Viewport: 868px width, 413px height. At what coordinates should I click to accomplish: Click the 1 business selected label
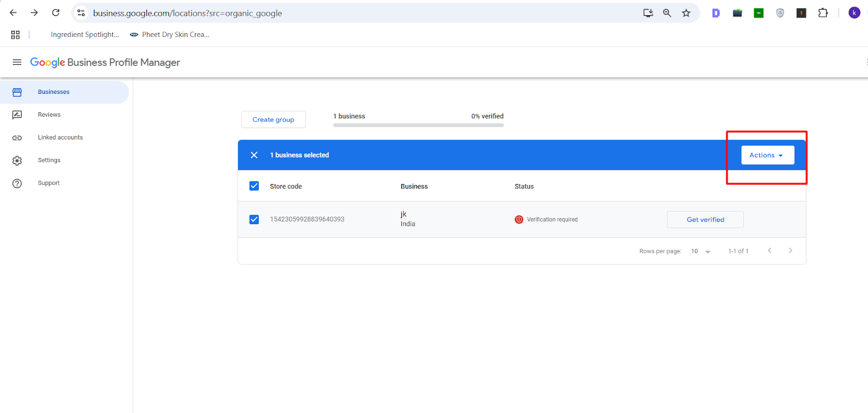(299, 155)
